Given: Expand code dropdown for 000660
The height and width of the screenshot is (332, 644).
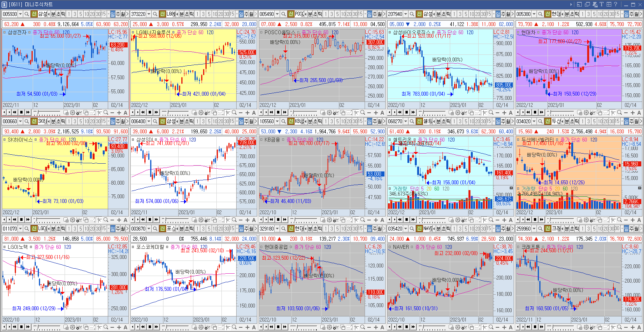Looking at the screenshot, I should point(21,121).
